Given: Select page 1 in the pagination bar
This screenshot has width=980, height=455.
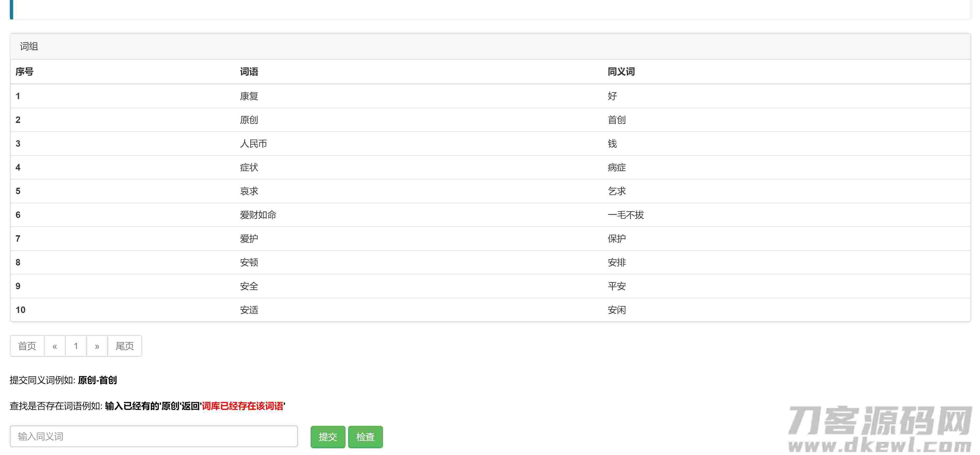Looking at the screenshot, I should point(76,346).
